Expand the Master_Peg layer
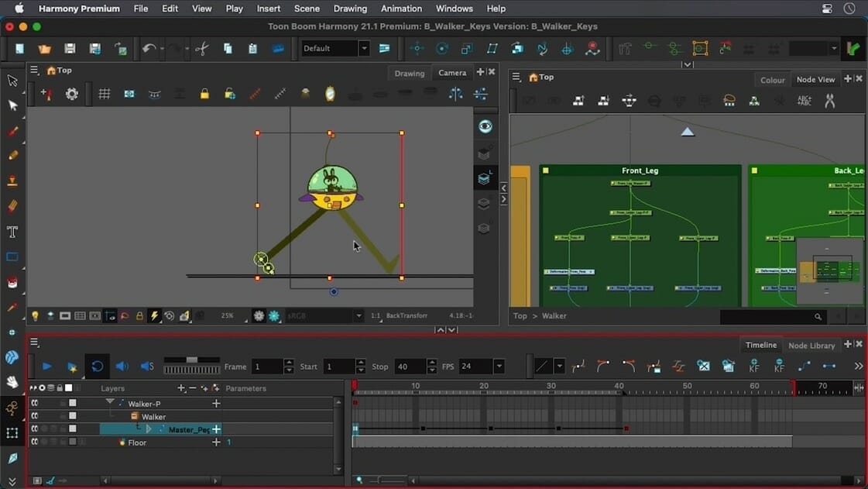This screenshot has width=868, height=489. 149,429
